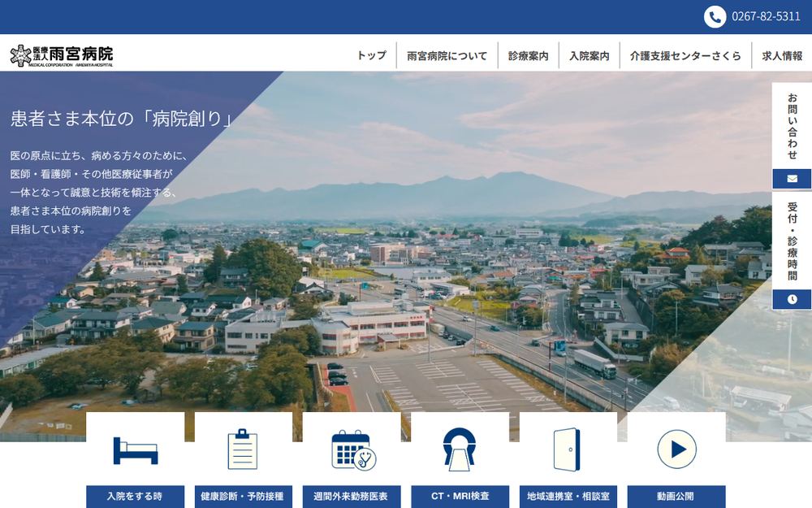The height and width of the screenshot is (508, 812).
Task: Open the 介護支援センターさくら menu item
Action: click(685, 55)
